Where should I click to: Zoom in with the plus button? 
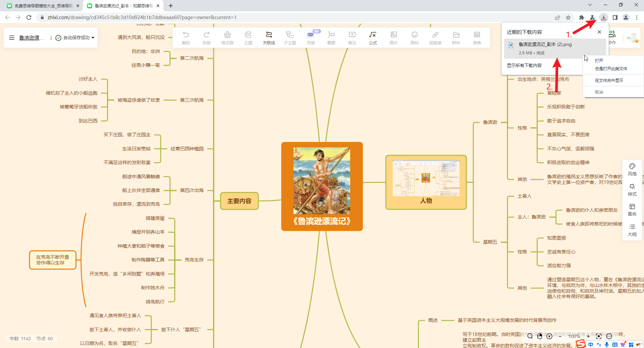[588, 336]
